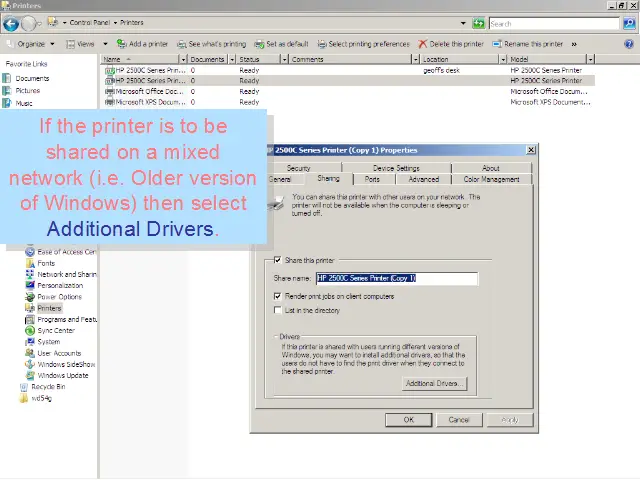Open the Name column filter dropdown

183,60
